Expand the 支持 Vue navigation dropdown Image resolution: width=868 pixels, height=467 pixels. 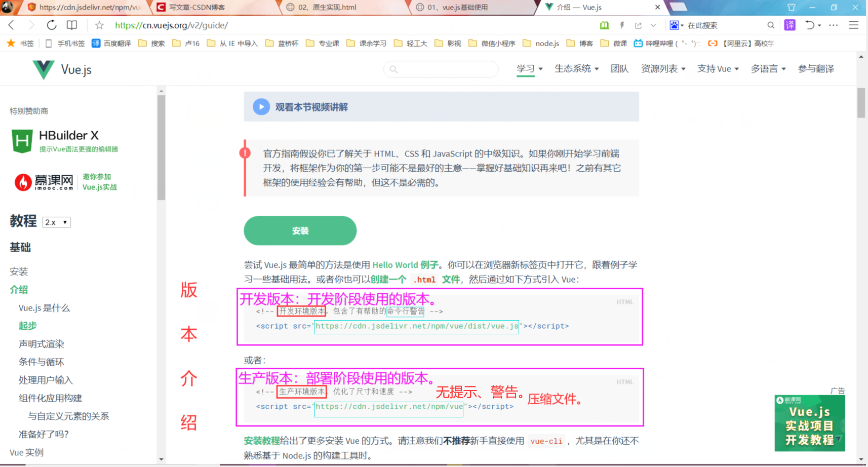718,69
